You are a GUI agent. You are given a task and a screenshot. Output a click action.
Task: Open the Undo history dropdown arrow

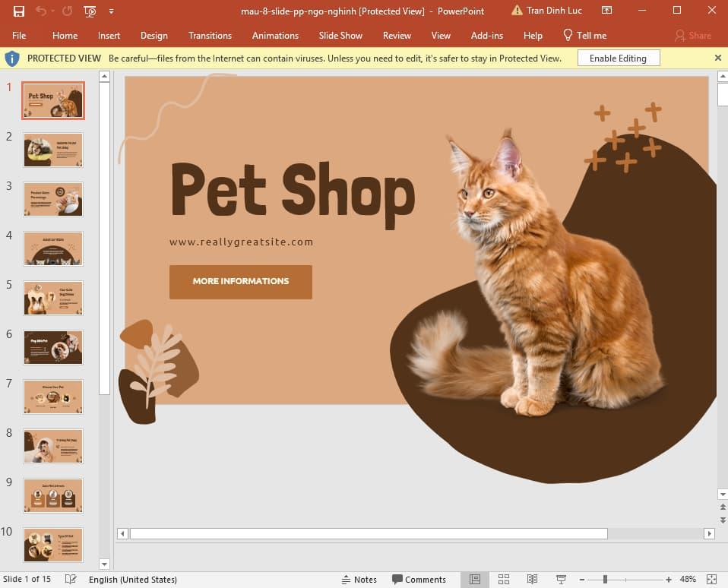point(52,11)
